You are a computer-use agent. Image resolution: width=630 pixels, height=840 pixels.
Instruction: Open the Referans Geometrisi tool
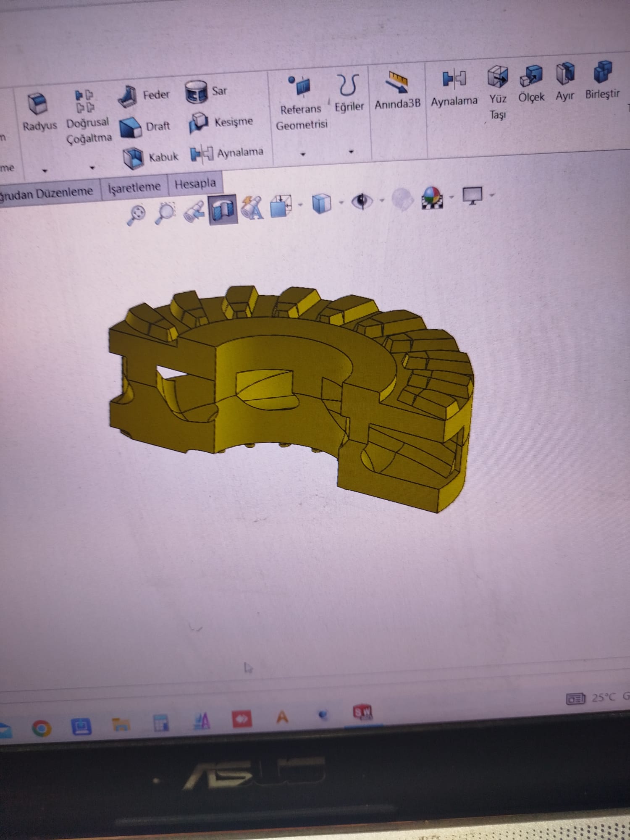tap(302, 102)
